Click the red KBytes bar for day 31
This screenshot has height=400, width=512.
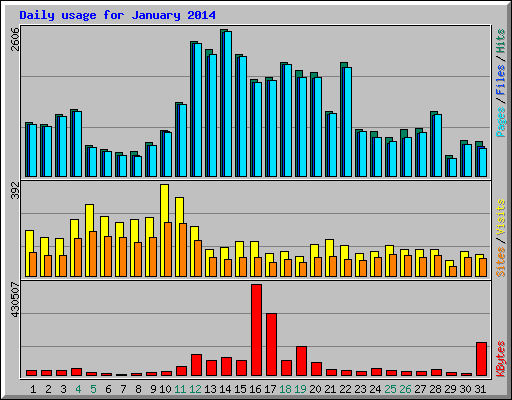point(481,359)
